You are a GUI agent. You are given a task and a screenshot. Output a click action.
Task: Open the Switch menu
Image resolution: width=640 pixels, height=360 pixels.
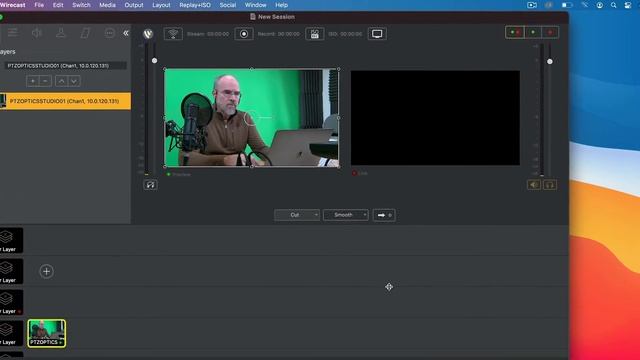pos(81,5)
